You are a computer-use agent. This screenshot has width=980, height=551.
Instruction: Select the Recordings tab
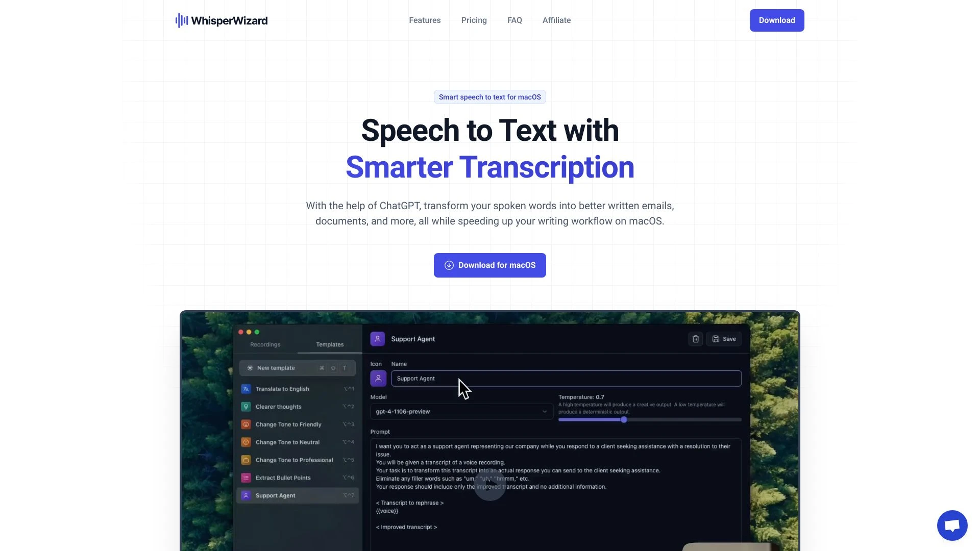click(x=265, y=344)
